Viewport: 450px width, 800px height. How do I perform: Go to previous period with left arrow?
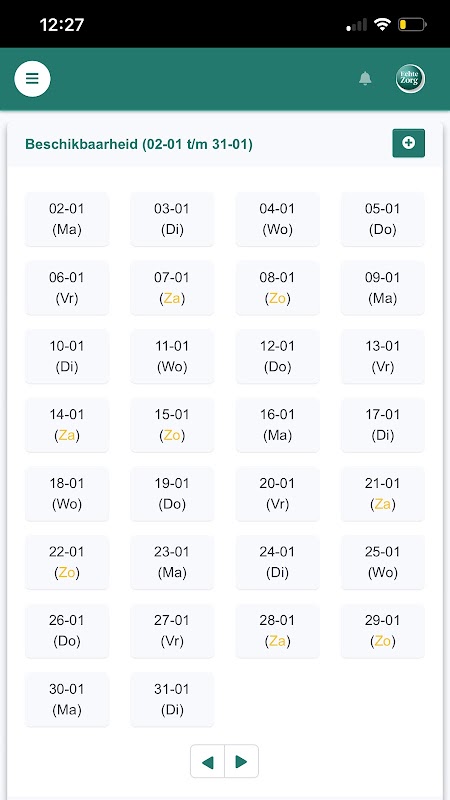208,761
